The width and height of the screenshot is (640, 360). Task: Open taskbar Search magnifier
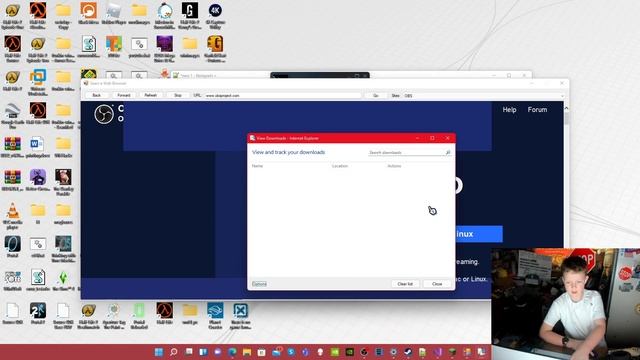click(x=173, y=352)
